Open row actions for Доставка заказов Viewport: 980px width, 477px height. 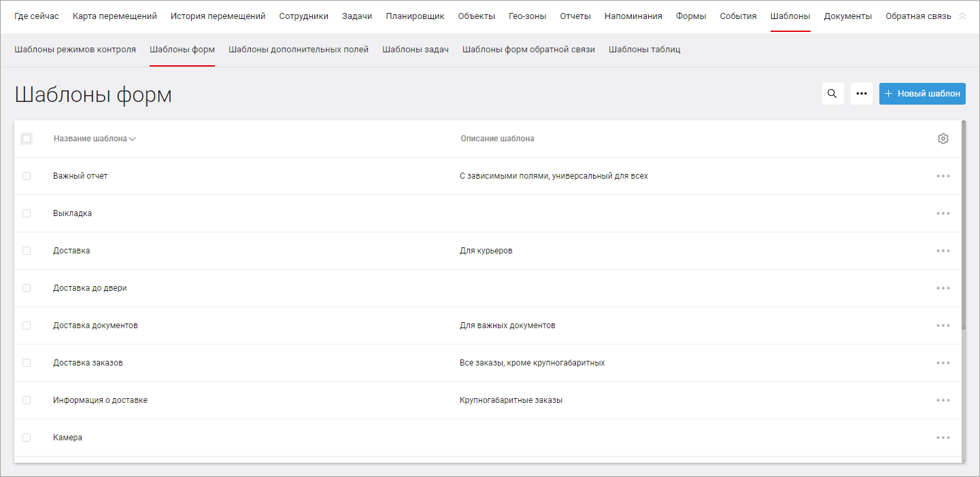point(943,363)
